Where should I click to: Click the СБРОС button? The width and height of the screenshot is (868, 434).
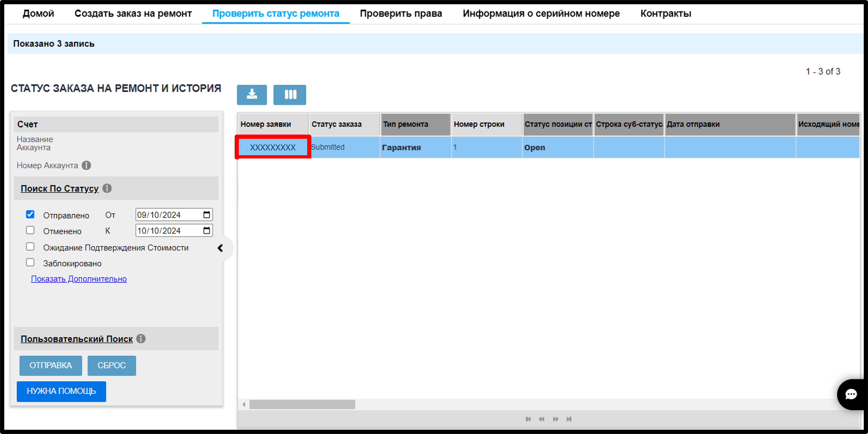tap(112, 365)
